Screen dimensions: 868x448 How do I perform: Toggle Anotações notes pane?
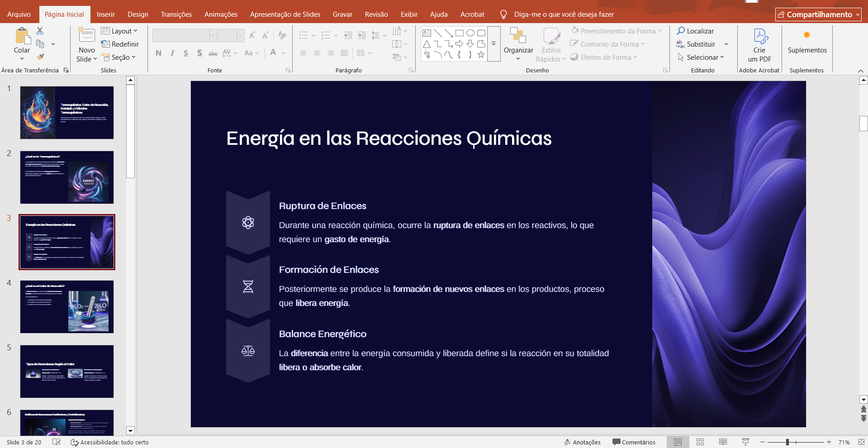tap(582, 442)
